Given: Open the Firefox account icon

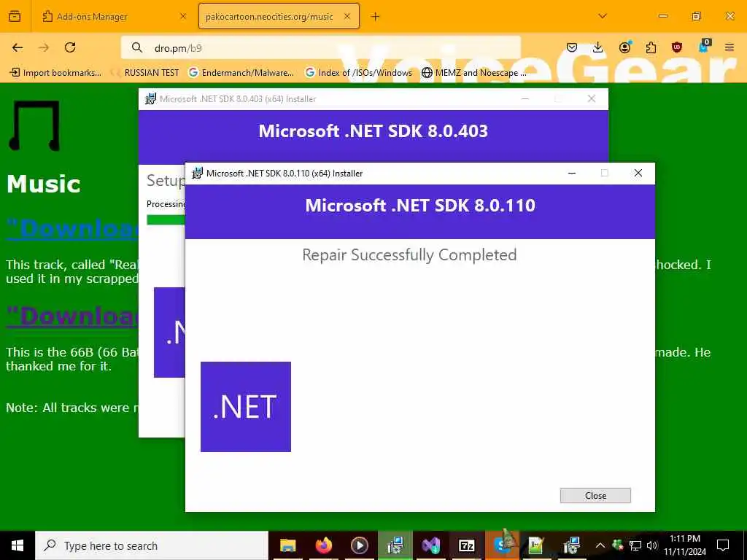Looking at the screenshot, I should click(624, 47).
